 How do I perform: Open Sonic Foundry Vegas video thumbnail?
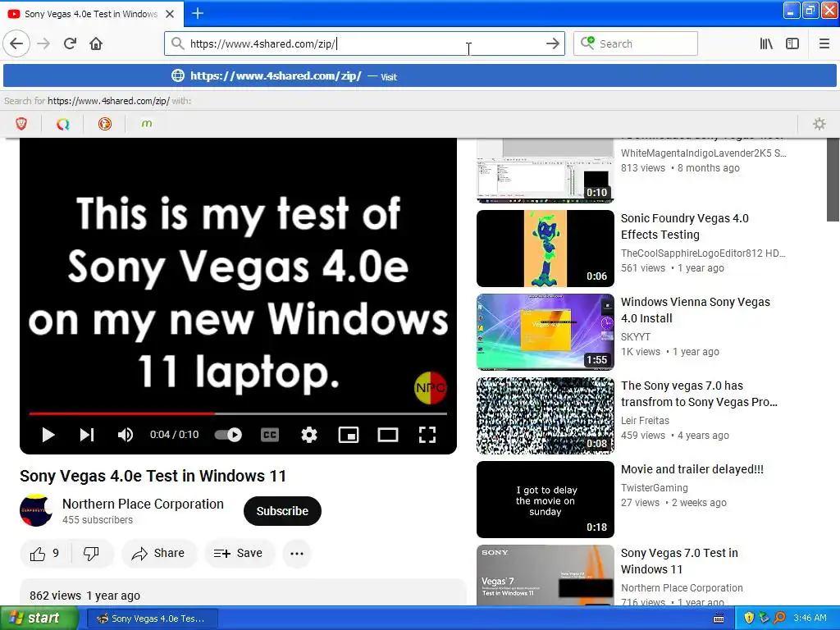[x=546, y=249]
